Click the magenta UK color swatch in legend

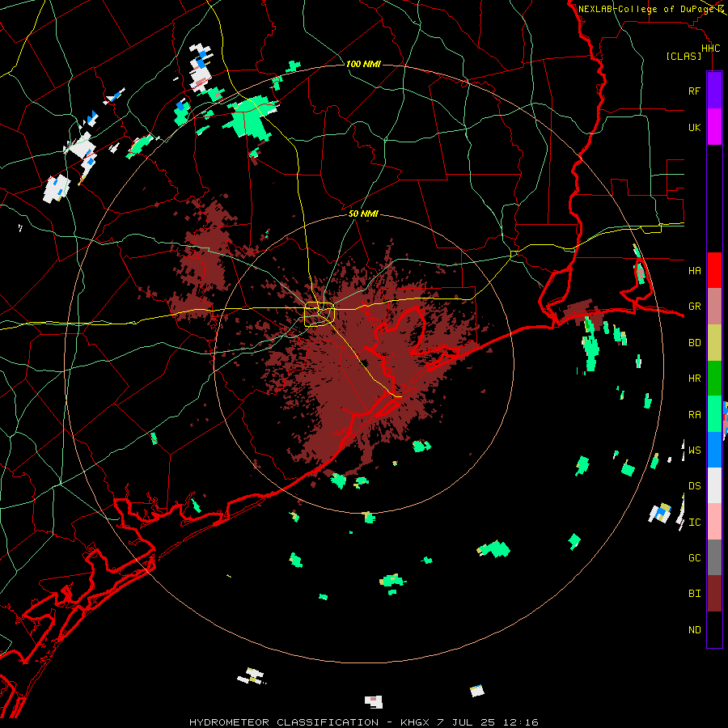(x=714, y=127)
